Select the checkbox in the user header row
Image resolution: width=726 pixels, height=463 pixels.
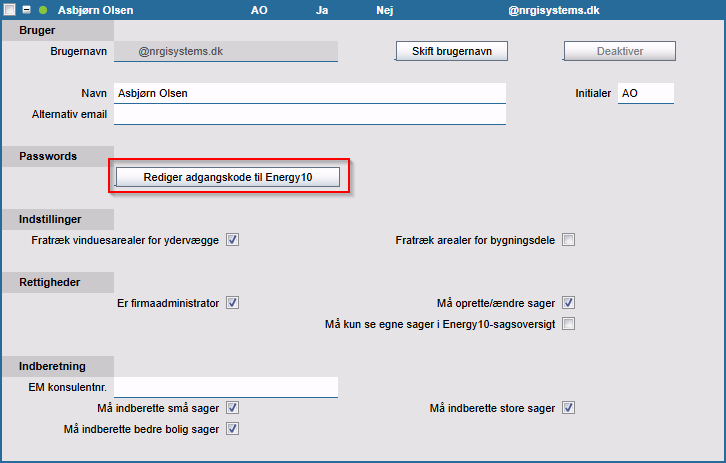(9, 10)
